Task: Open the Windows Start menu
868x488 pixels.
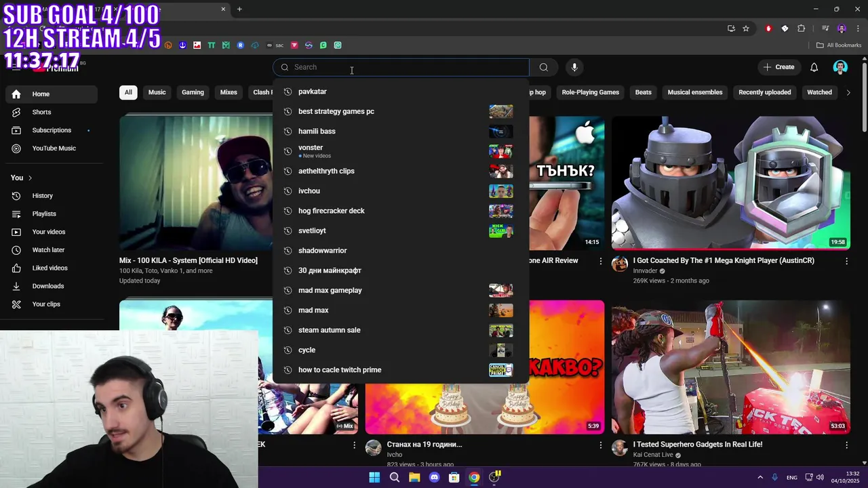Action: point(374,477)
